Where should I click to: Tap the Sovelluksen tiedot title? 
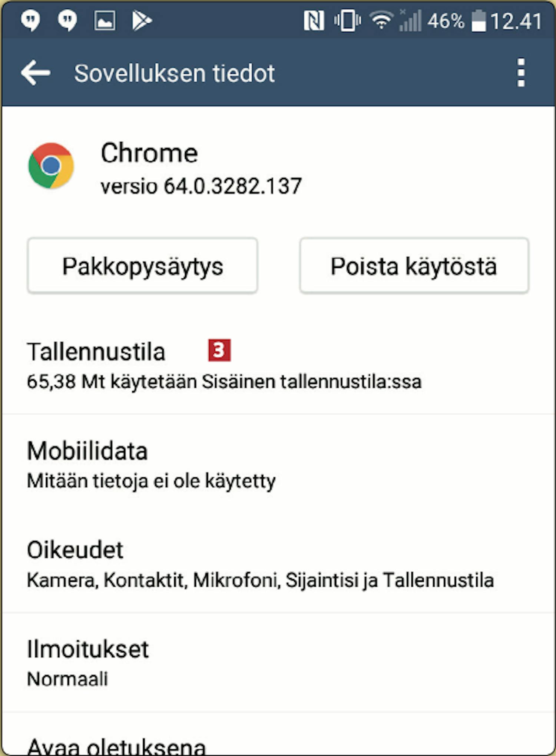pos(174,73)
